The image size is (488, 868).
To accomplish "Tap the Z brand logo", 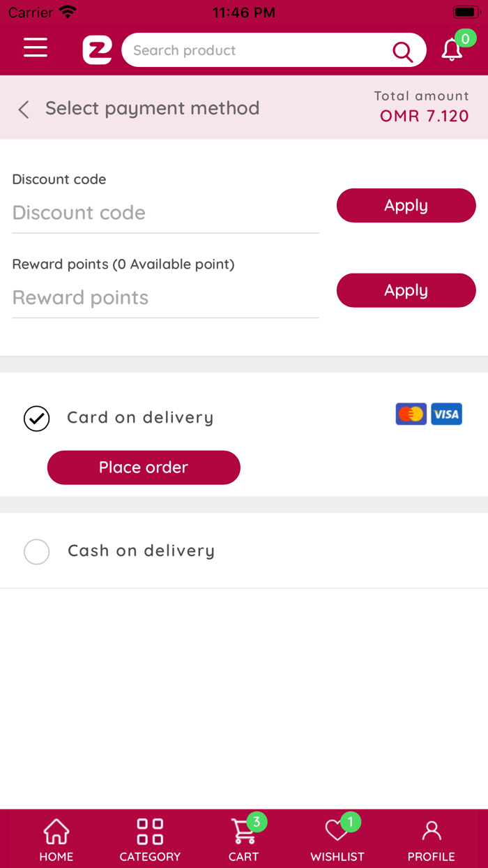I will point(97,49).
